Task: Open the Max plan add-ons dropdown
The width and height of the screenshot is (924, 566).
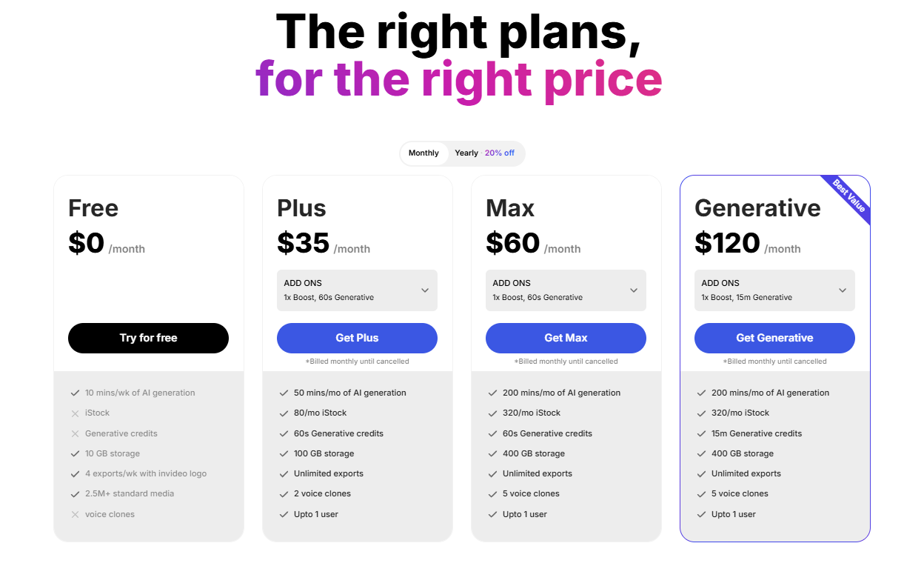Action: click(x=634, y=290)
